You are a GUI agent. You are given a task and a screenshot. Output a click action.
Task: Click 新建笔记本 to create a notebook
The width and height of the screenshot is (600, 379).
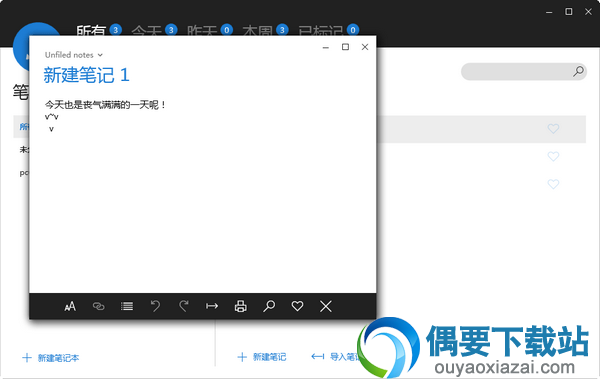coord(51,358)
